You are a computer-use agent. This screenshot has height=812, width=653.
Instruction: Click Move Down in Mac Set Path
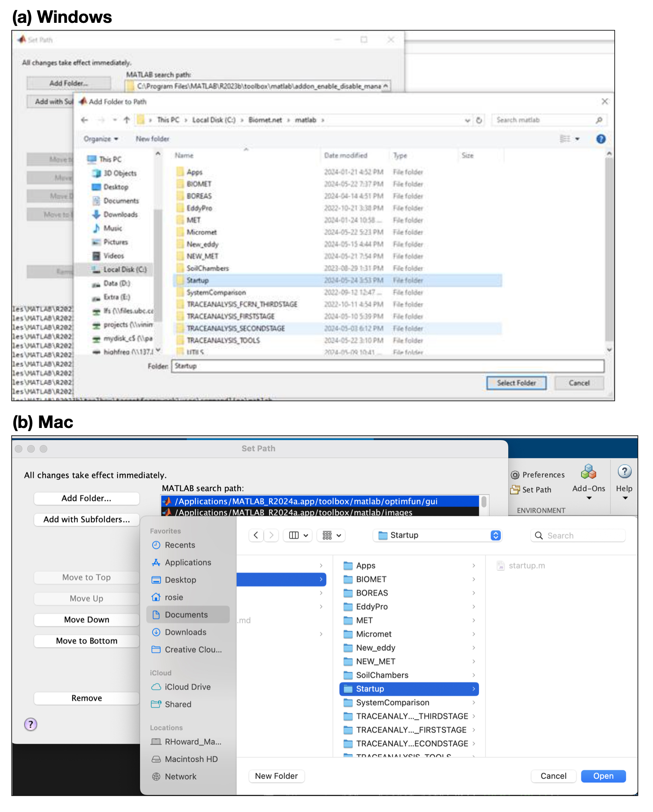(x=87, y=620)
